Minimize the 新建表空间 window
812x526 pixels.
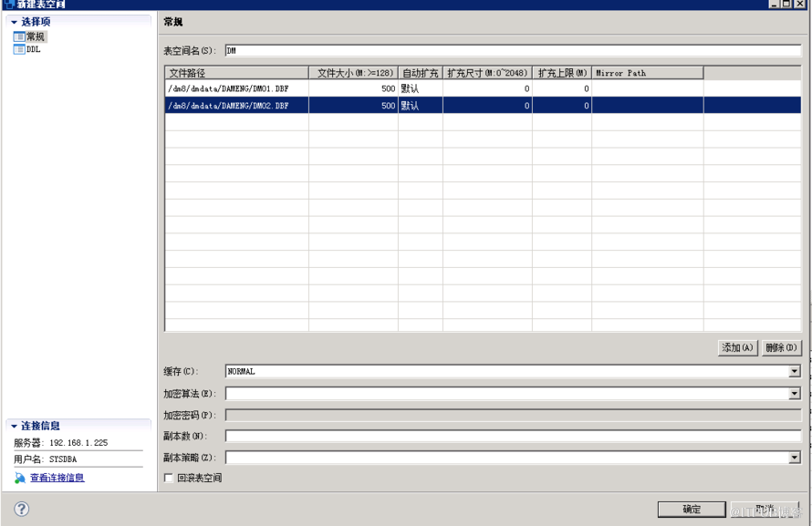775,4
